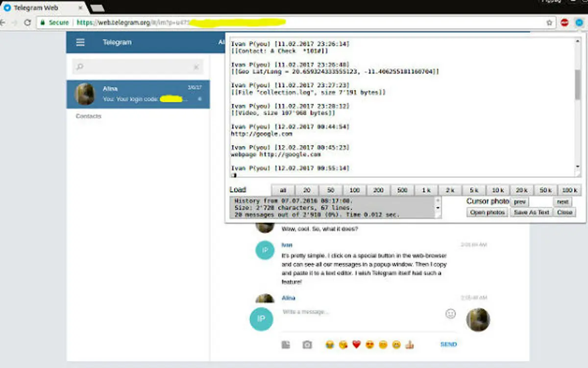
Task: Go to the next cursor photo
Action: pos(563,202)
